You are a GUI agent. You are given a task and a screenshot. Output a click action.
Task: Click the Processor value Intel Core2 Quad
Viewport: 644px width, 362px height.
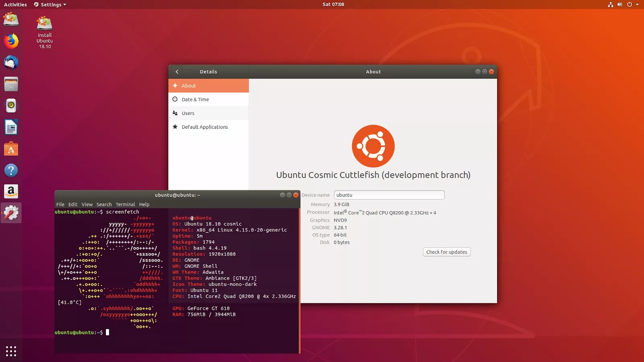pyautogui.click(x=385, y=212)
